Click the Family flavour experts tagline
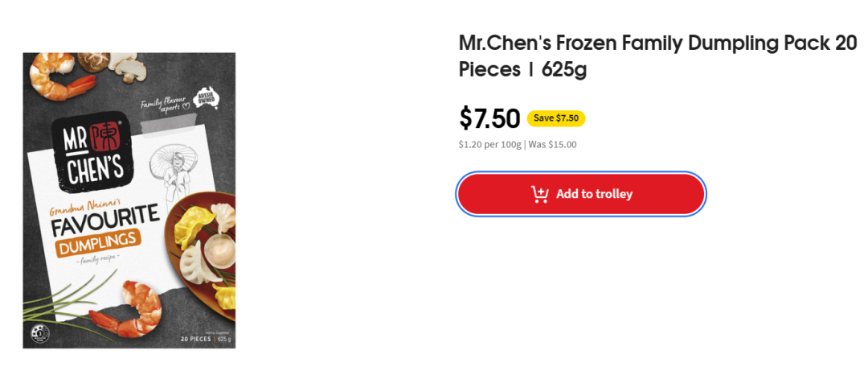Image resolution: width=868 pixels, height=371 pixels. tap(165, 105)
